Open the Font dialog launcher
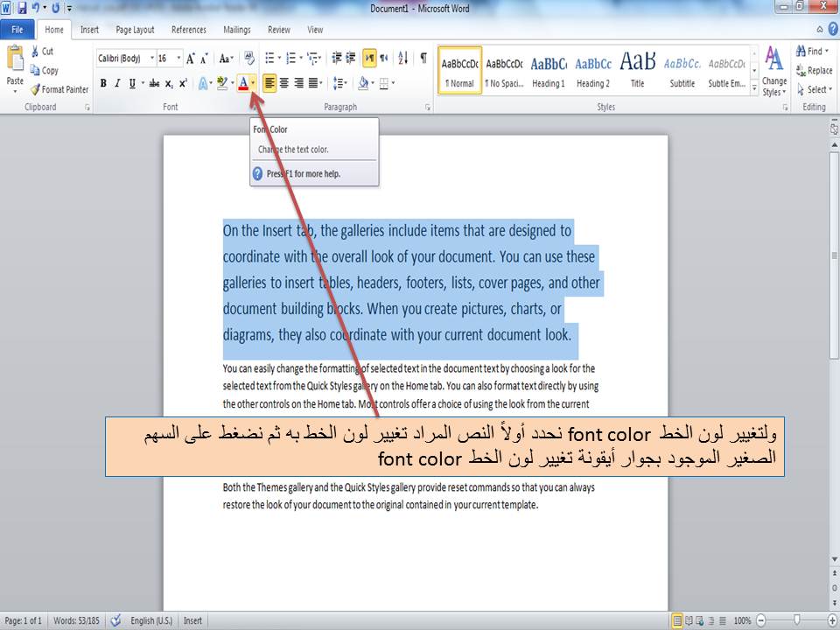The image size is (840, 630). click(253, 107)
